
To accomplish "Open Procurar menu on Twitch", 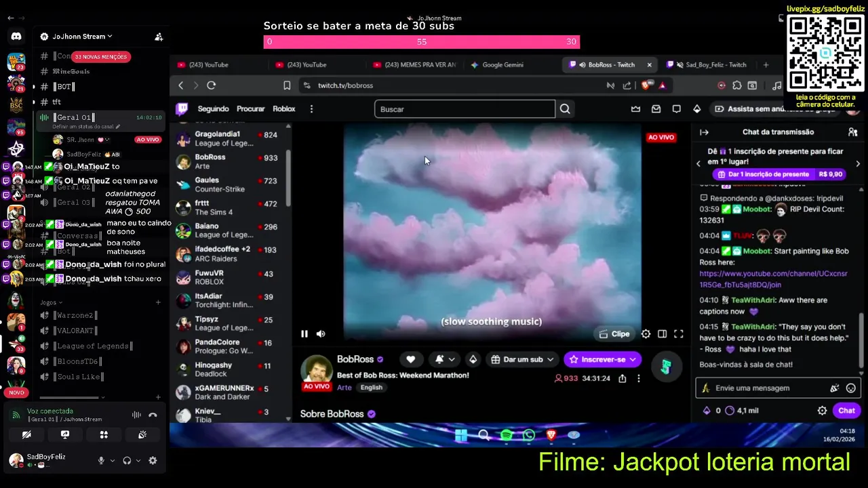I will click(x=251, y=109).
